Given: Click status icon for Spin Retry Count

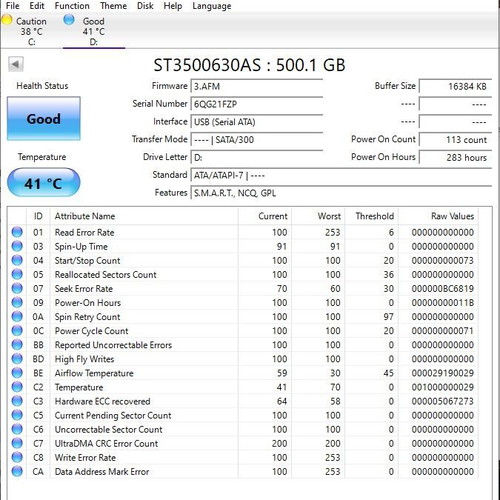Looking at the screenshot, I should pos(17,316).
